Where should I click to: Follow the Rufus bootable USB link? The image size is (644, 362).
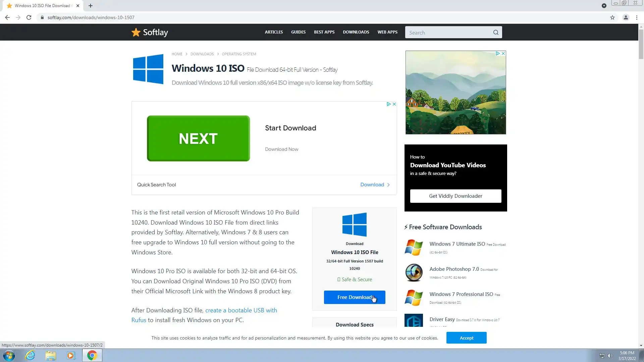pos(241,310)
